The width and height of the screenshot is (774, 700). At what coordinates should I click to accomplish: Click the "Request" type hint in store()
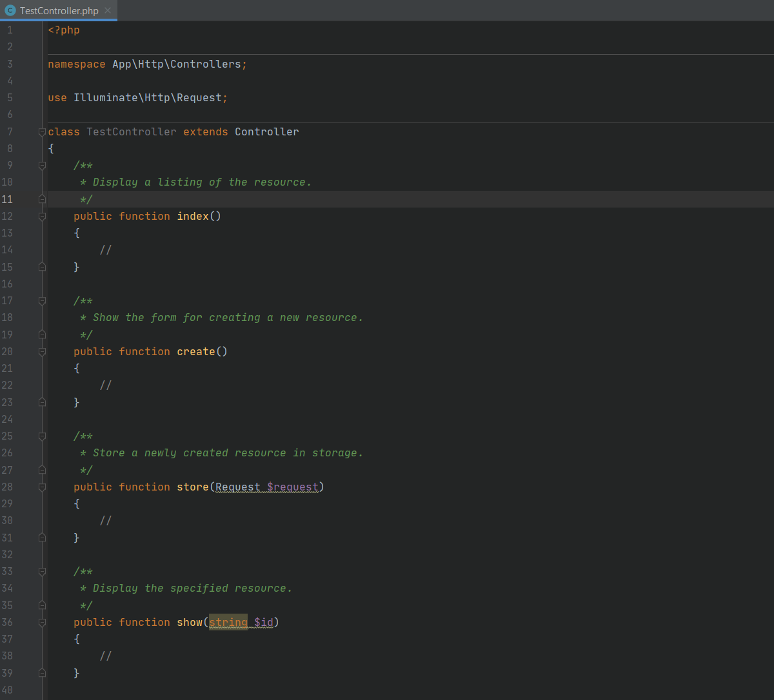click(238, 487)
